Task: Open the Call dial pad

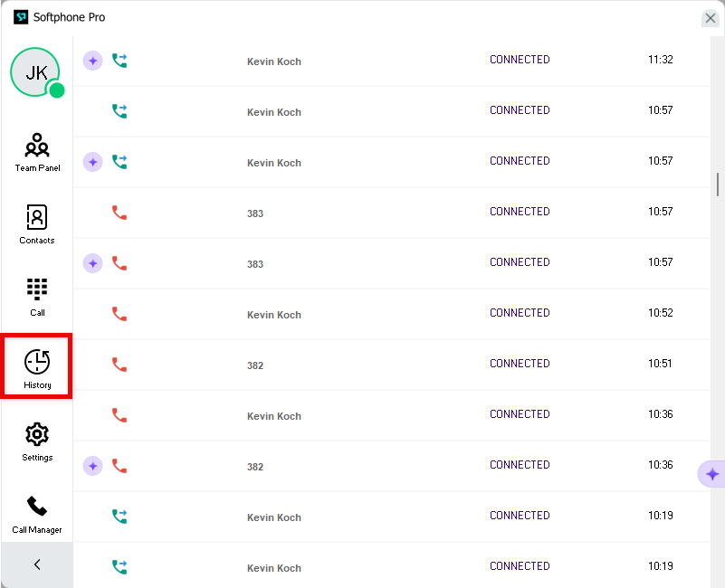Action: pos(37,297)
